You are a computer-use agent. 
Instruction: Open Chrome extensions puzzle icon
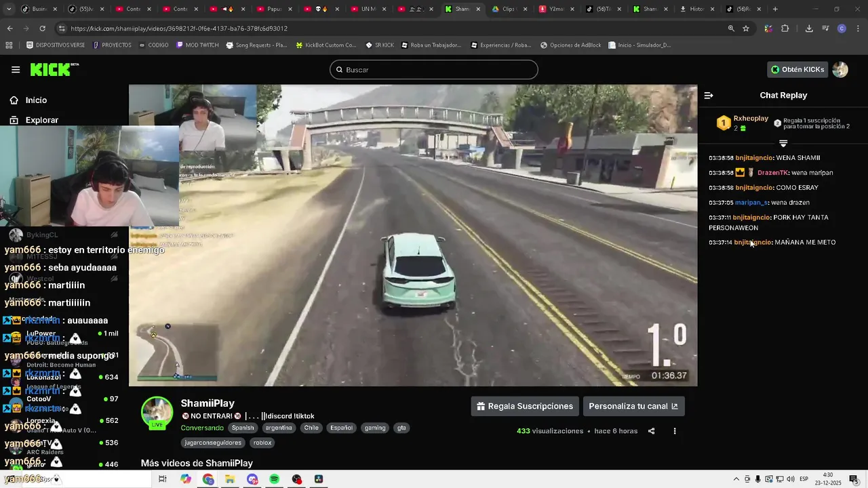(x=785, y=28)
